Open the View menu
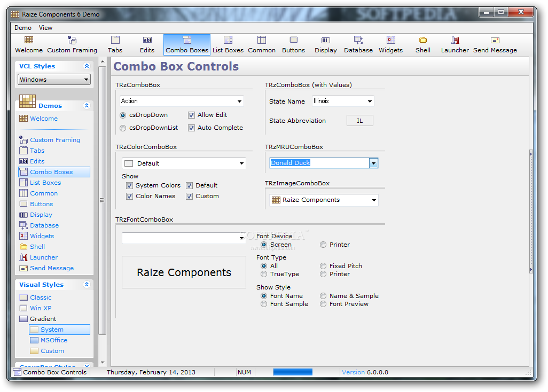The height and width of the screenshot is (392, 548). pos(45,28)
